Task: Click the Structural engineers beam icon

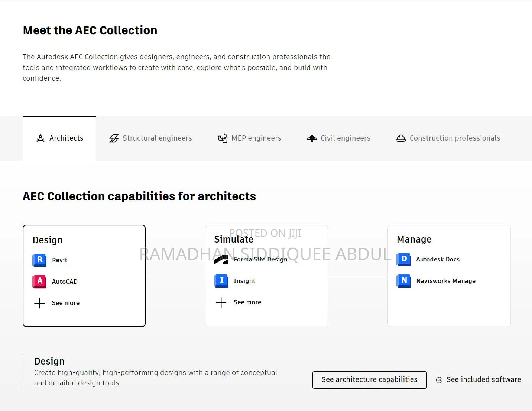Action: [x=114, y=138]
